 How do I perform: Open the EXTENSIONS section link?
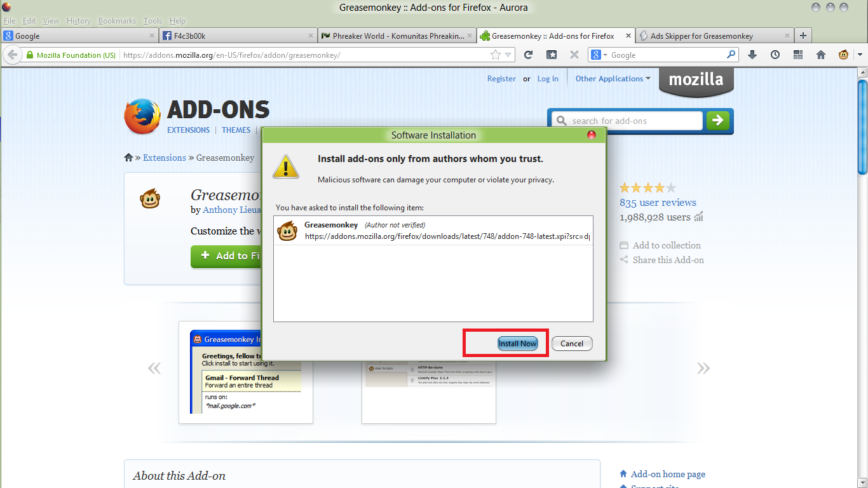(x=188, y=130)
